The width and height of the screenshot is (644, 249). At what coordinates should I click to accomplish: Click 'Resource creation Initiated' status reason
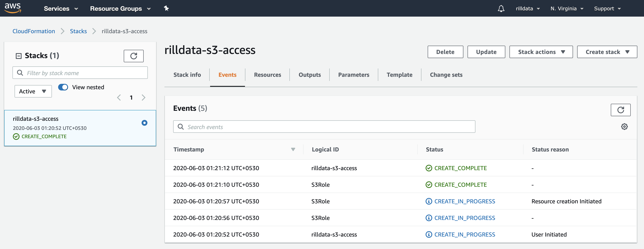(x=566, y=201)
